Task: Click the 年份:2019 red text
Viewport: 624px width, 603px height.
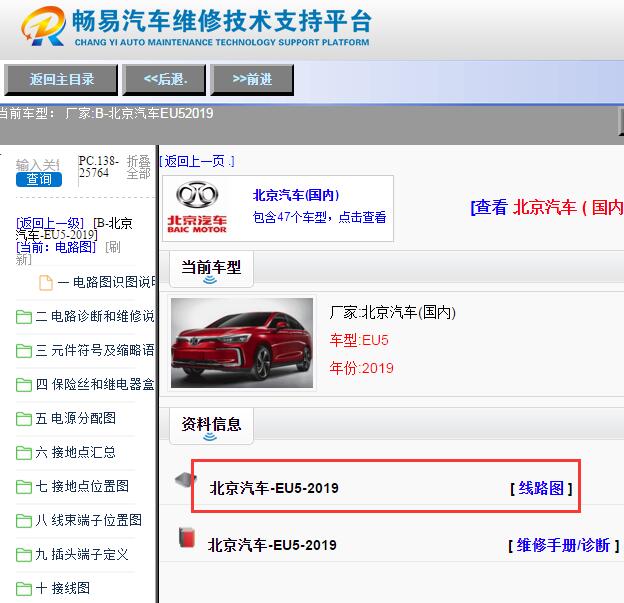Action: 361,368
